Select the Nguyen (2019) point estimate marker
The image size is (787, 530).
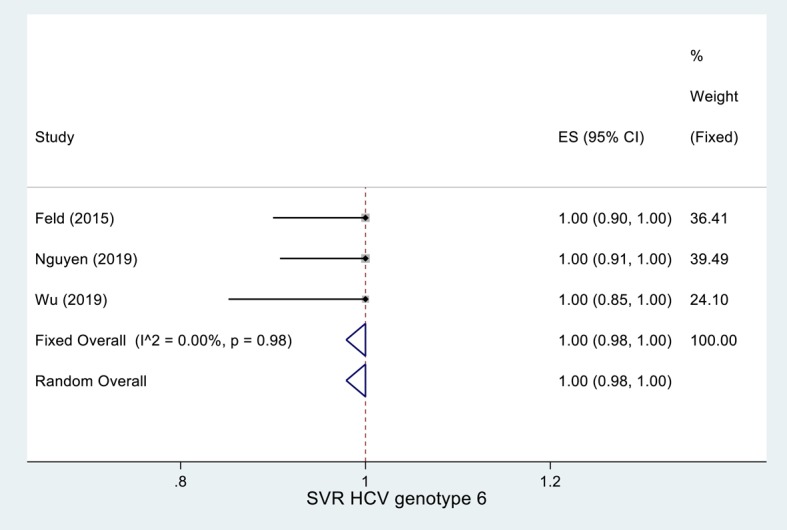(x=365, y=258)
